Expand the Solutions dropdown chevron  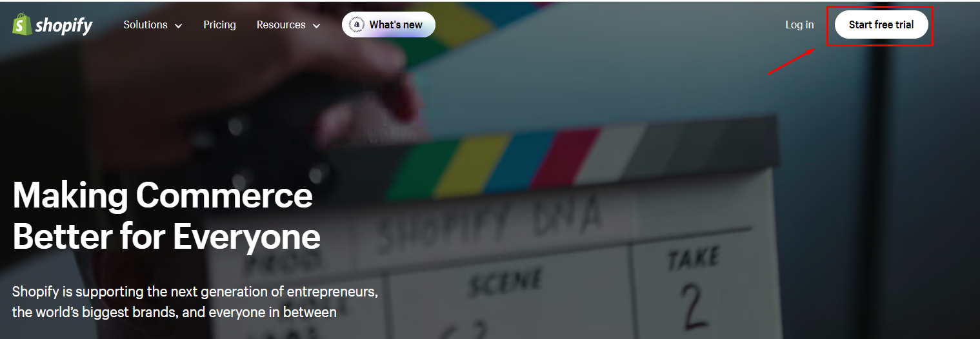coord(178,26)
